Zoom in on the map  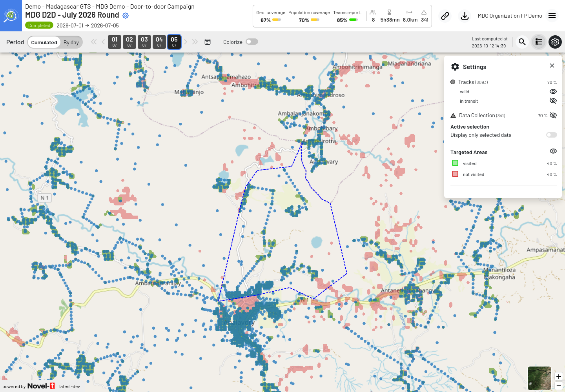click(x=559, y=377)
